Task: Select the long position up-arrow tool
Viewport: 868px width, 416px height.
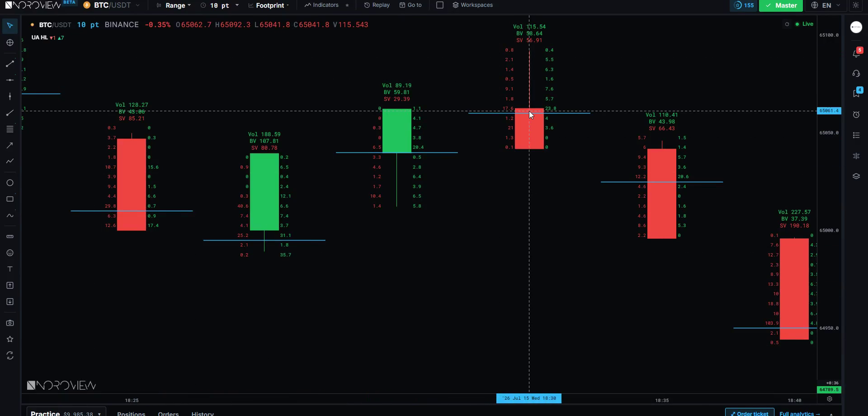Action: tap(10, 285)
